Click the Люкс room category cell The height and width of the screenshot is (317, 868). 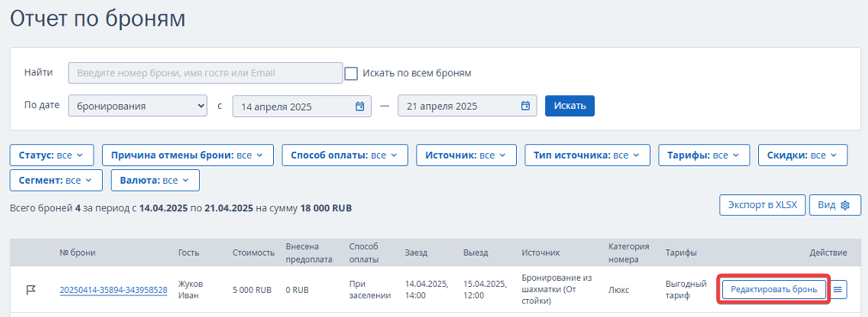click(x=618, y=290)
